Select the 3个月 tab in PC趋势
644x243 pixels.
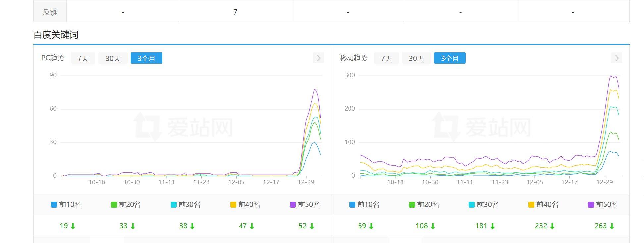(146, 58)
